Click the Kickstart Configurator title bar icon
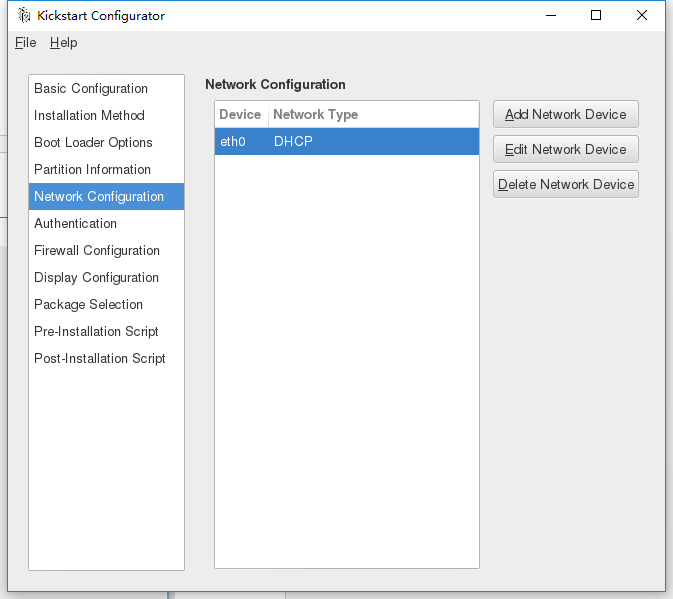The height and width of the screenshot is (599, 673). coord(24,15)
